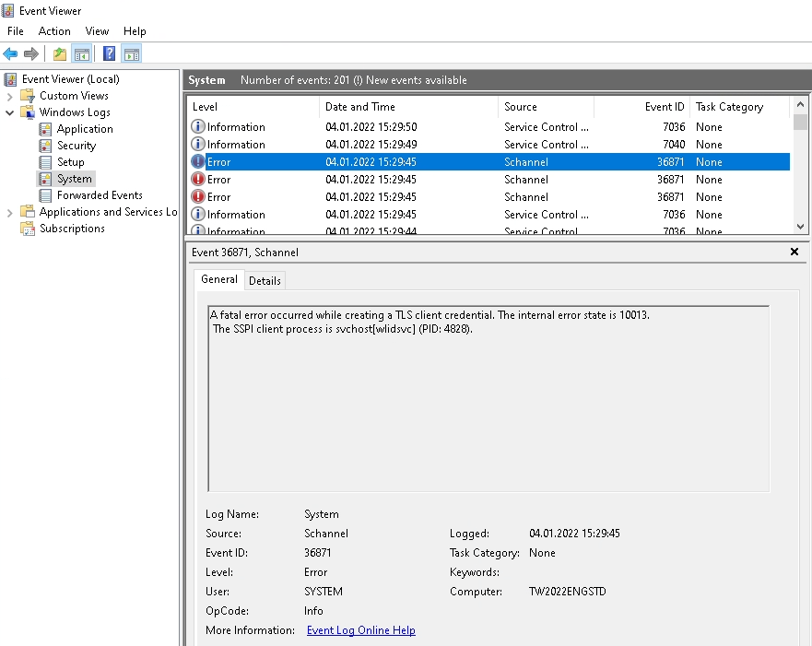Select the Subscriptions node

71,228
